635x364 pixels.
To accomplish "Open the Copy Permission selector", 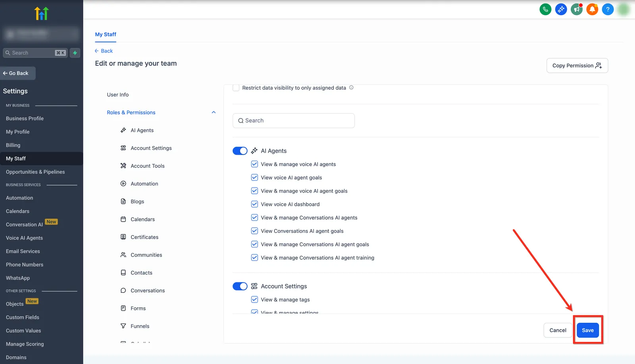I will (577, 65).
